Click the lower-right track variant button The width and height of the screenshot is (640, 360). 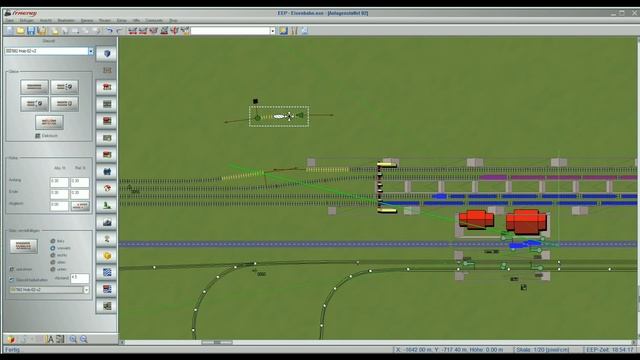point(64,104)
